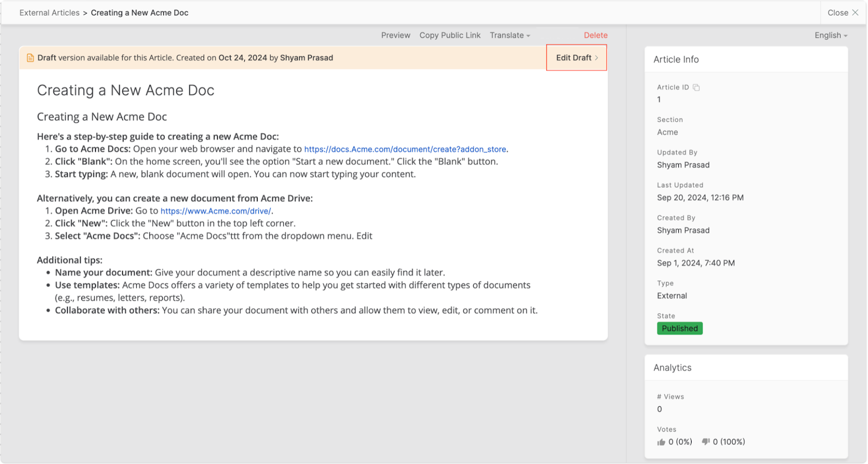Click the 'Click "Blank":' step text
868x464 pixels.
(x=84, y=162)
